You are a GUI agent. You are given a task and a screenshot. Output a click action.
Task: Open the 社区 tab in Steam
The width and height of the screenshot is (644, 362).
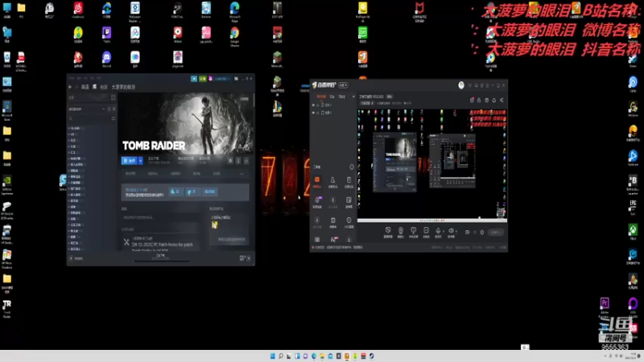point(104,87)
